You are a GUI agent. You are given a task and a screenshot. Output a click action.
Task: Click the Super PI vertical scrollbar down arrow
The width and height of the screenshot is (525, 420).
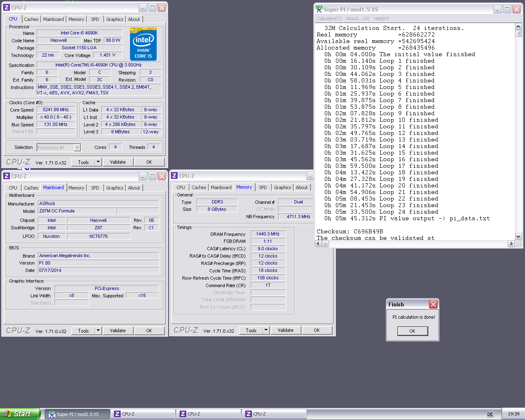[518, 236]
